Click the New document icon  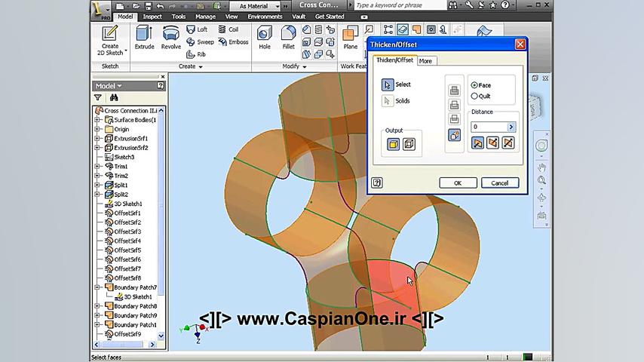tap(120, 6)
